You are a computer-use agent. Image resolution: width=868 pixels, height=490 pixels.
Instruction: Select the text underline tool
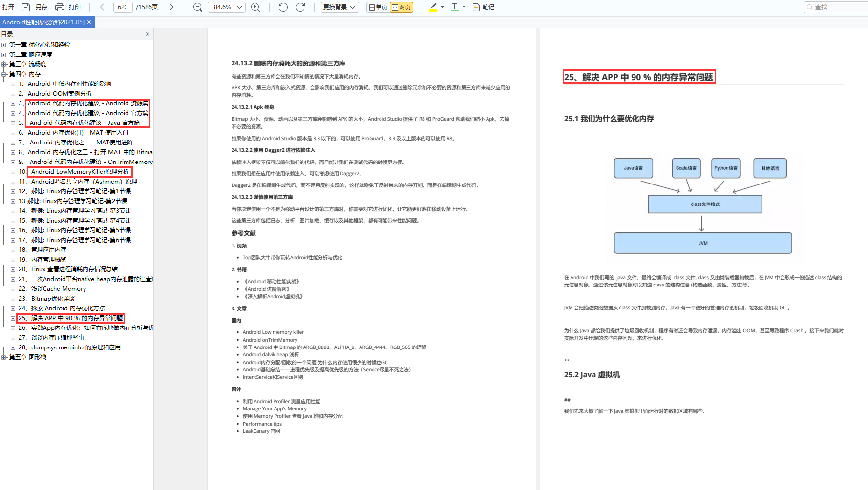click(x=455, y=7)
